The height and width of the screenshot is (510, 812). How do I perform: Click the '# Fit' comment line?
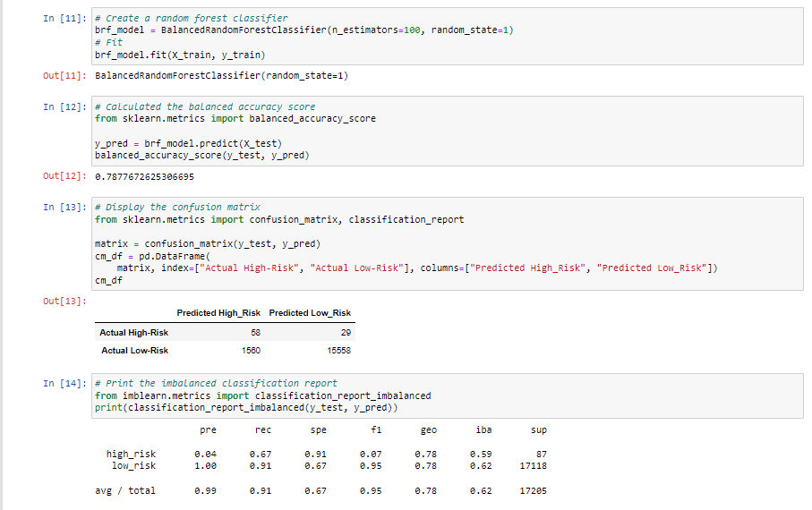click(108, 42)
